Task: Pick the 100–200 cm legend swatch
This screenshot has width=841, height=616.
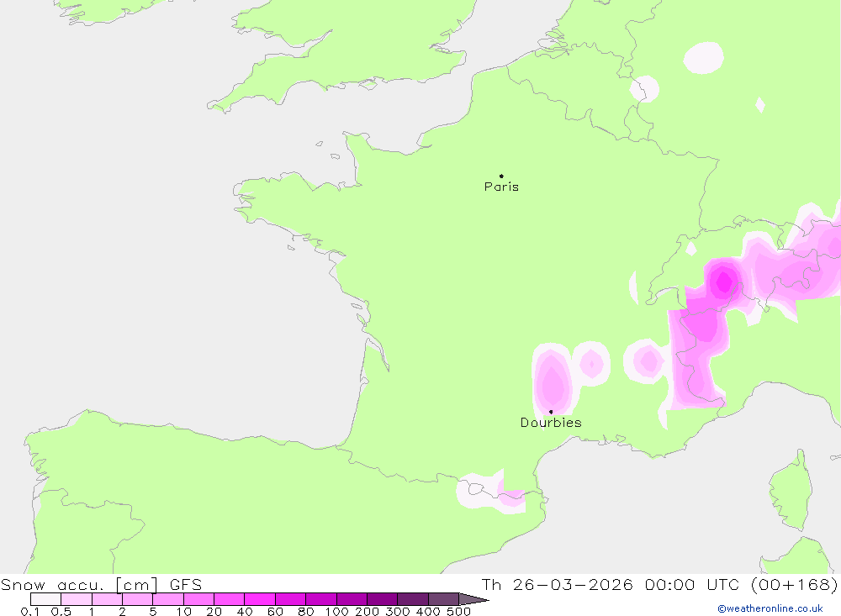Action: click(352, 599)
